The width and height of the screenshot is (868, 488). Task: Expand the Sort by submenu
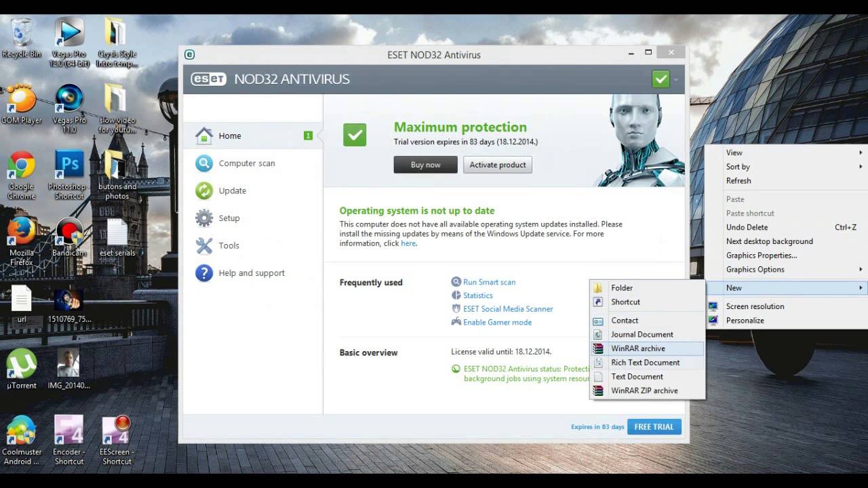tap(786, 167)
